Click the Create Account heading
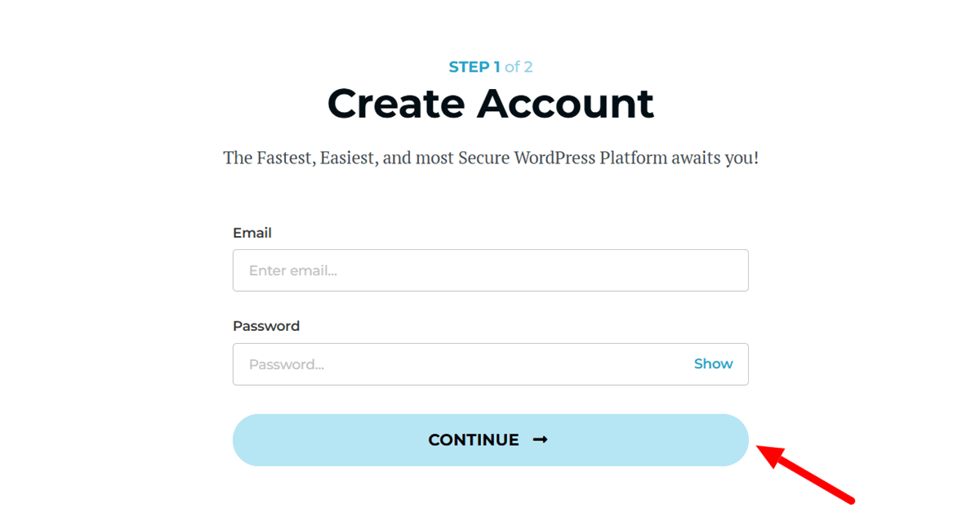This screenshot has height=531, width=980. coord(490,103)
